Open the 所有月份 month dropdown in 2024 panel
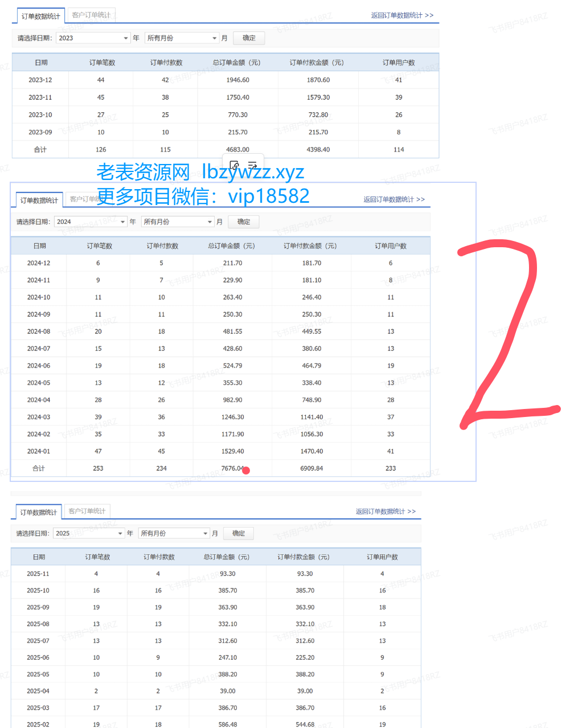The height and width of the screenshot is (728, 574). 177,222
